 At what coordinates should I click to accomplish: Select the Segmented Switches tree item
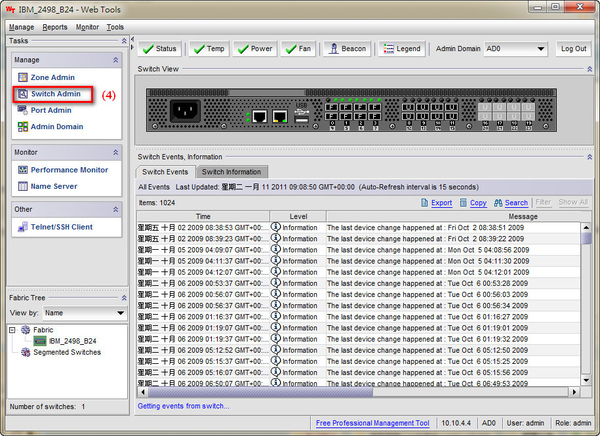(x=67, y=352)
